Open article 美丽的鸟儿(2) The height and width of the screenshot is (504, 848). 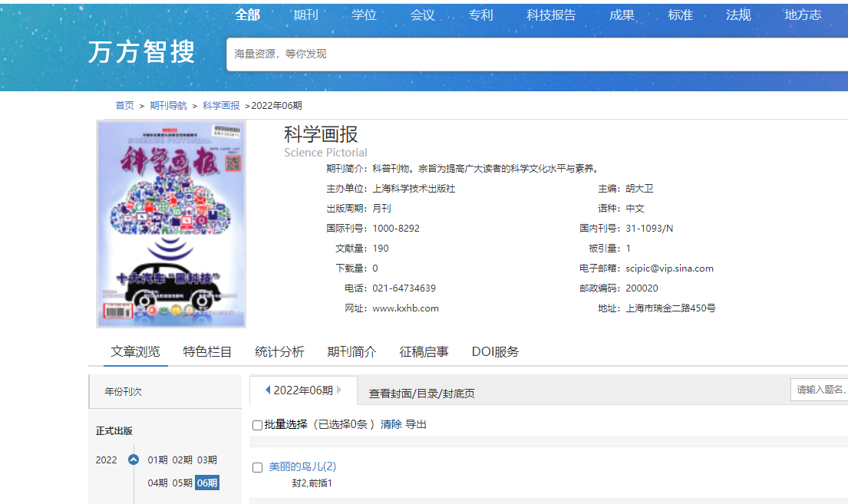302,466
